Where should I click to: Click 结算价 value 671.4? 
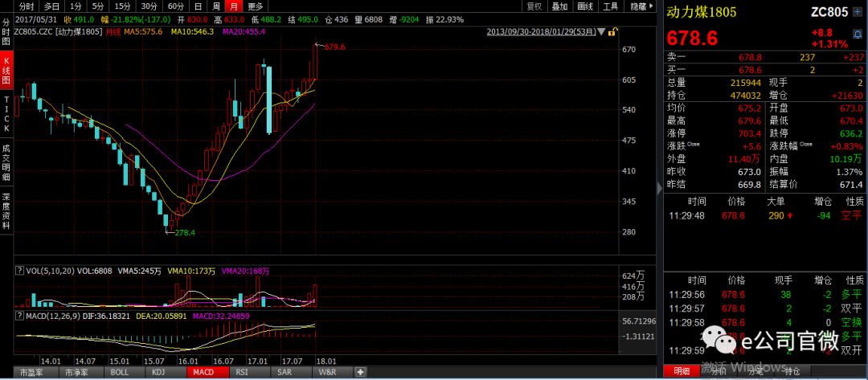(x=851, y=185)
